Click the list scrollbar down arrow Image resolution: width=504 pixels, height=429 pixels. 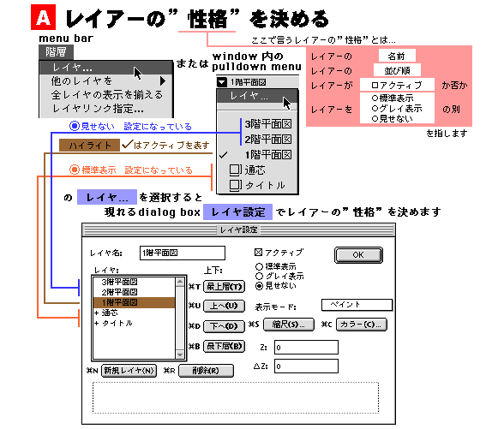(180, 355)
